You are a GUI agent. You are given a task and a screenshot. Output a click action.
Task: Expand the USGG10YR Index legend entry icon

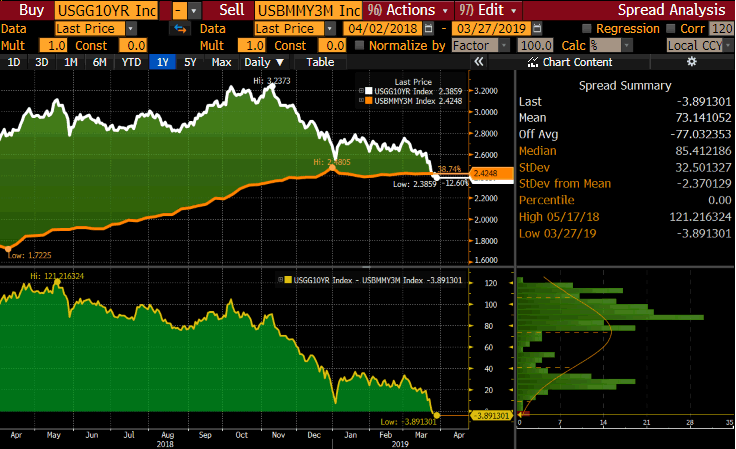pyautogui.click(x=361, y=91)
